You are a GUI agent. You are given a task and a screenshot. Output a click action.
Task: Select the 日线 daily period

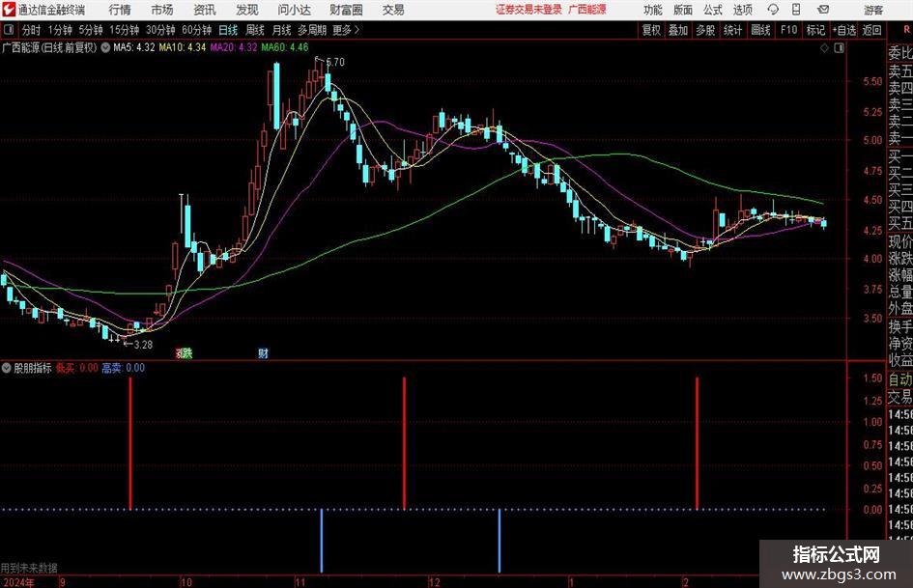click(228, 30)
